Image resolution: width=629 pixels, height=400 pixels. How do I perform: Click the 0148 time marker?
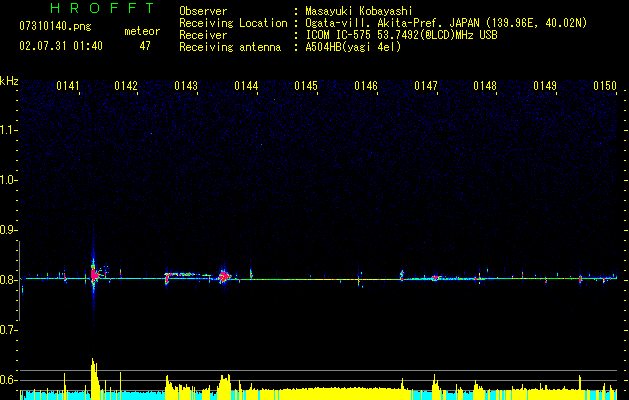point(485,86)
